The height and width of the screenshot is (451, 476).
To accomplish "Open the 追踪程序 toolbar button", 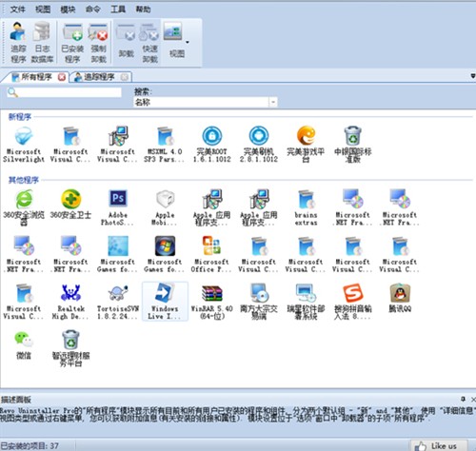I will click(x=18, y=42).
